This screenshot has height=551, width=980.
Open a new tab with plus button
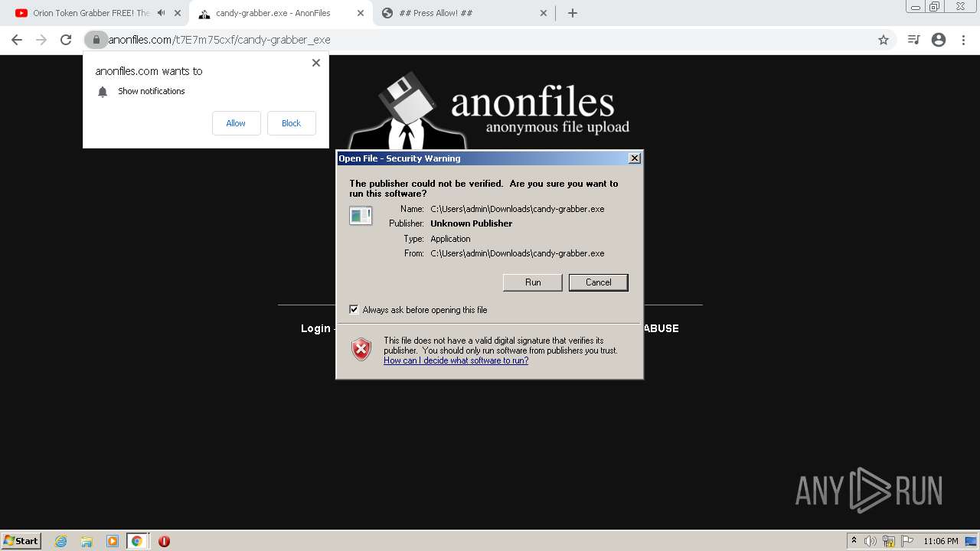click(572, 13)
